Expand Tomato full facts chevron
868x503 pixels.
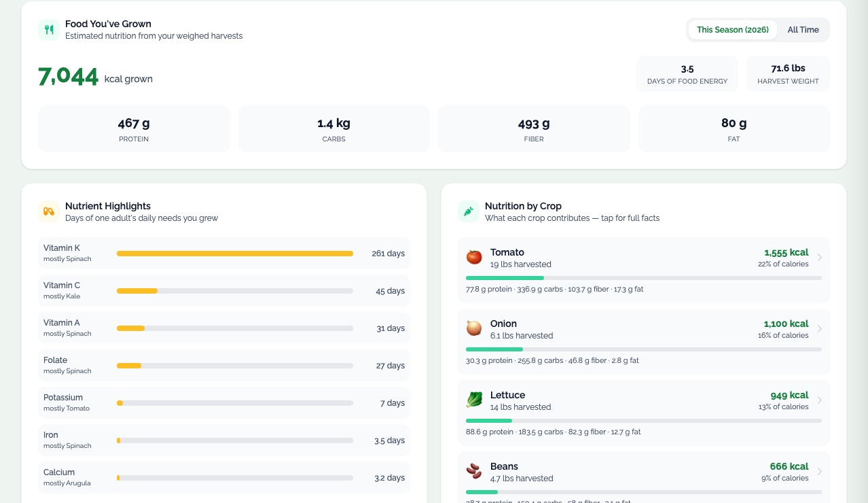[820, 258]
